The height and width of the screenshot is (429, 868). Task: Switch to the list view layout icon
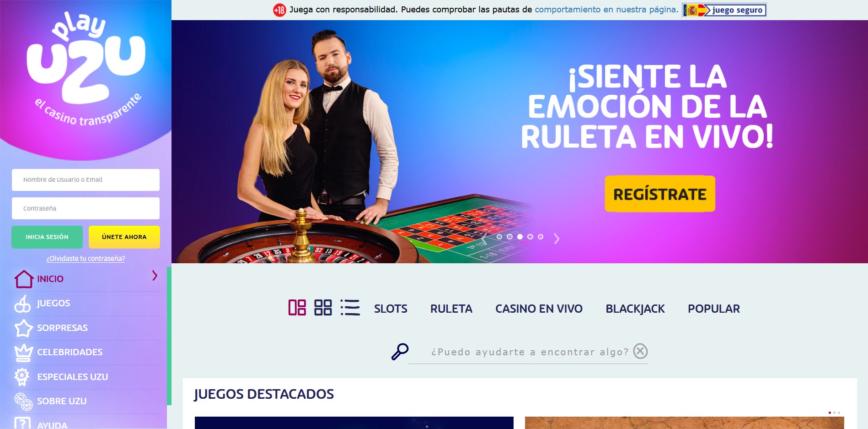pos(350,308)
